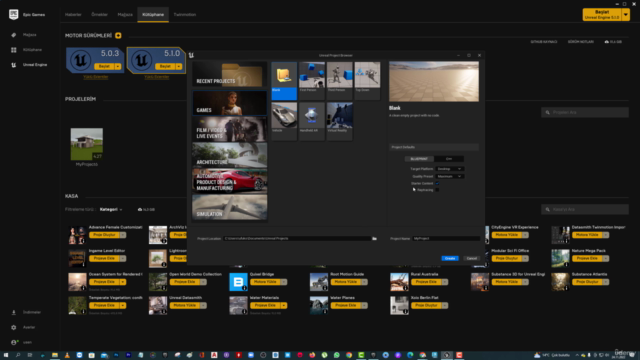Select the Virtual Reality template
The height and width of the screenshot is (360, 640).
point(340,121)
